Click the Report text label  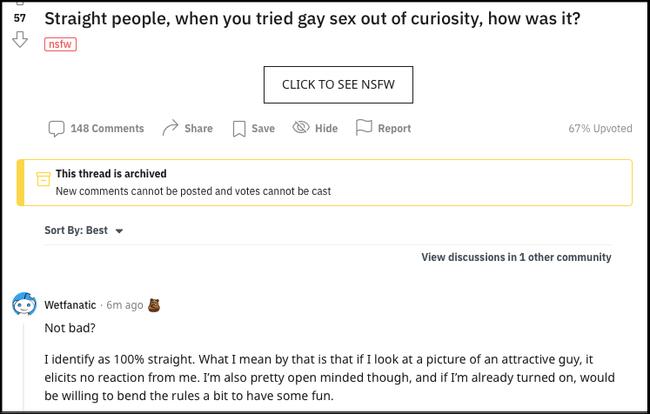click(x=394, y=128)
